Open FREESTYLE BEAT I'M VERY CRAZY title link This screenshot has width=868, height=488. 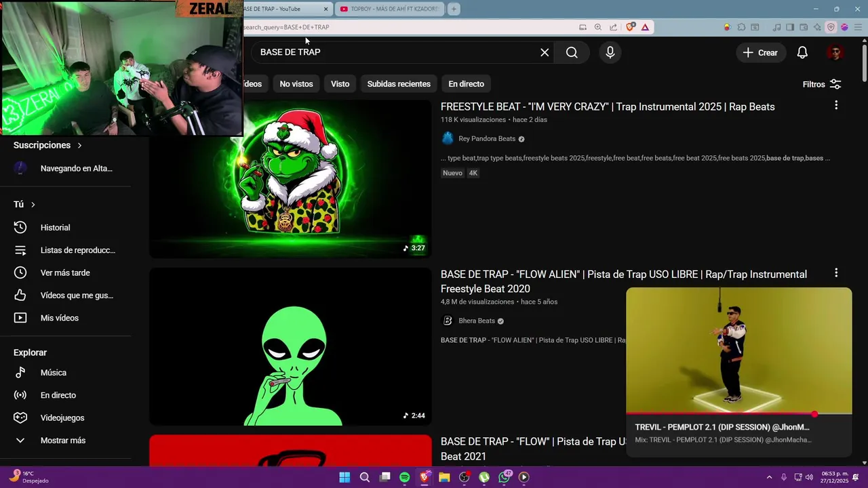tap(608, 106)
